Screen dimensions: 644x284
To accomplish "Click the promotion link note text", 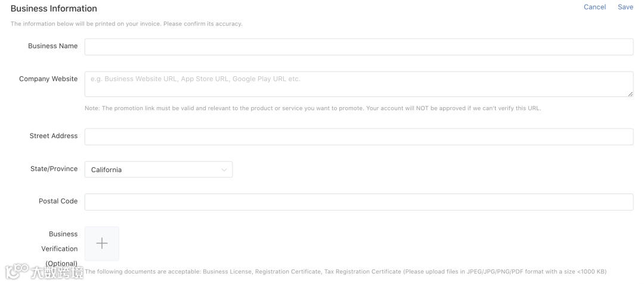I will [312, 108].
